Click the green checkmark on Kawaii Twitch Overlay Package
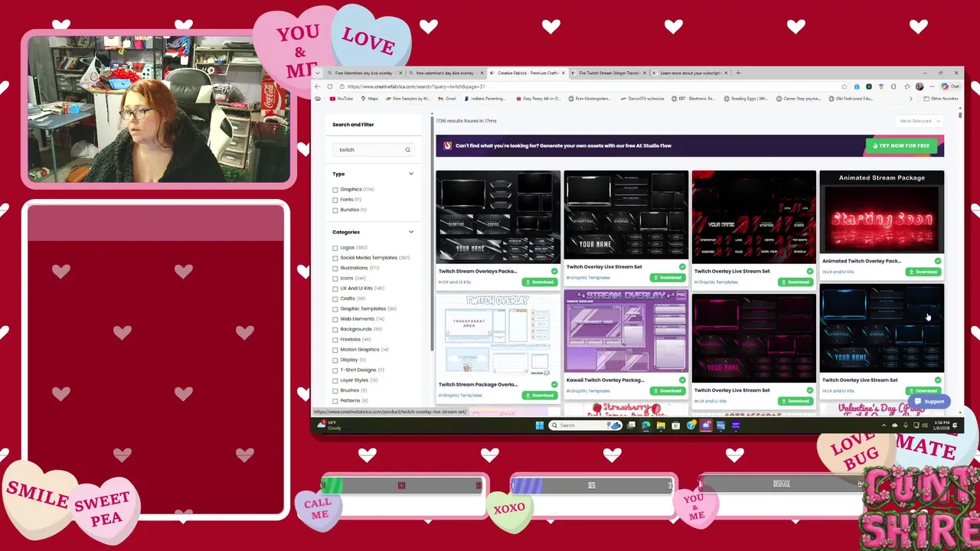The image size is (980, 551). click(x=682, y=380)
